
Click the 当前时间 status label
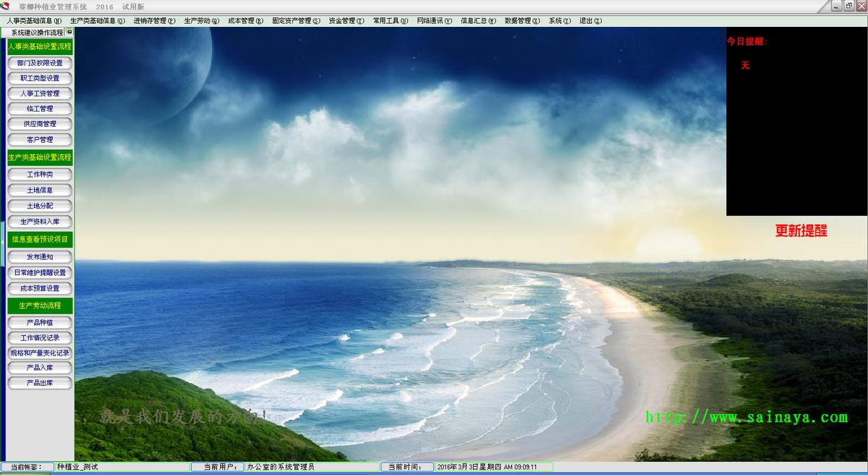(407, 467)
